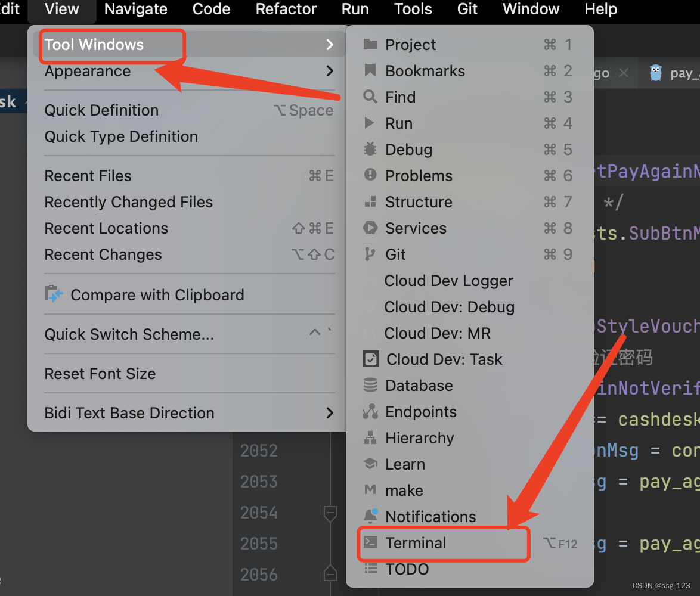Expand the Tool Windows submenu arrow
This screenshot has height=596, width=700.
[330, 44]
